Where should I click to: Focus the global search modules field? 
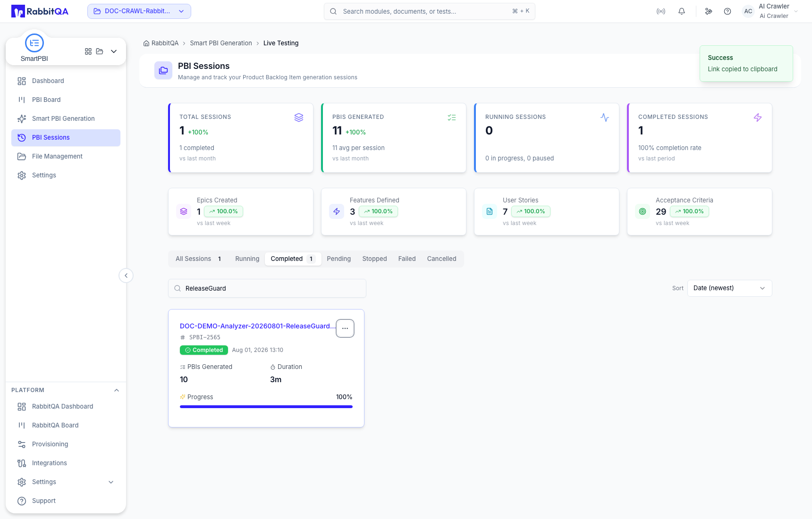pos(430,11)
